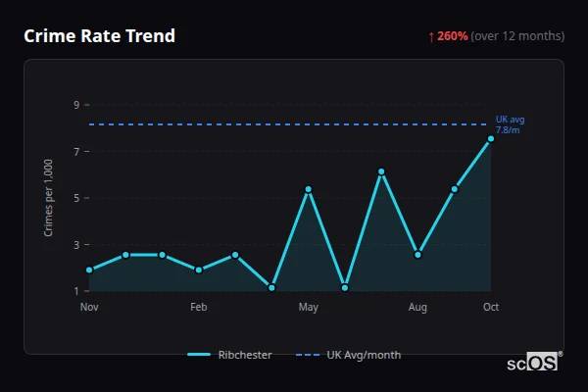
Task: Click the 'Crimes per 1,000' axis title
Action: (48, 198)
